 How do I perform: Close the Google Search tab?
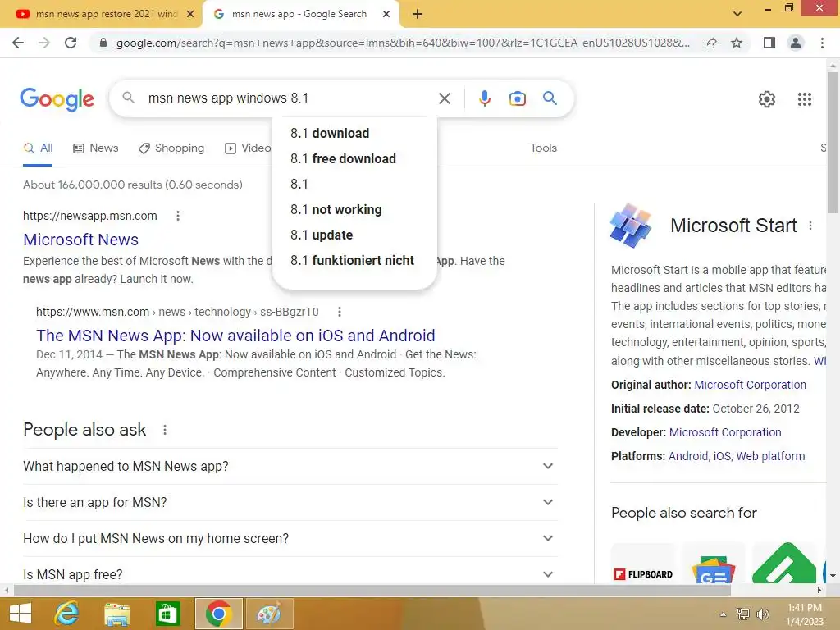pyautogui.click(x=386, y=15)
